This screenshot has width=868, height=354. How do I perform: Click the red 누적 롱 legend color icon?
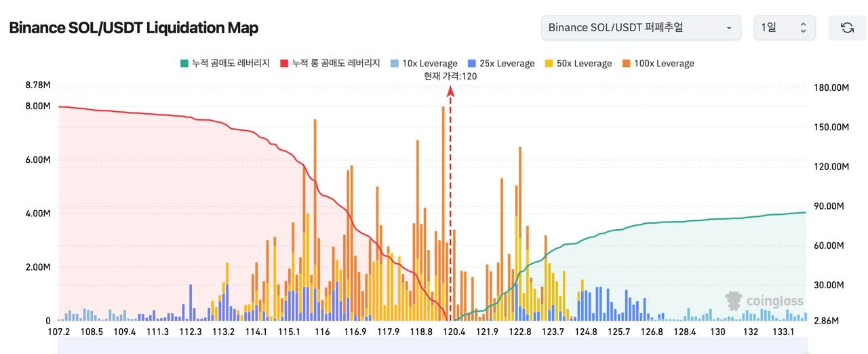[284, 63]
